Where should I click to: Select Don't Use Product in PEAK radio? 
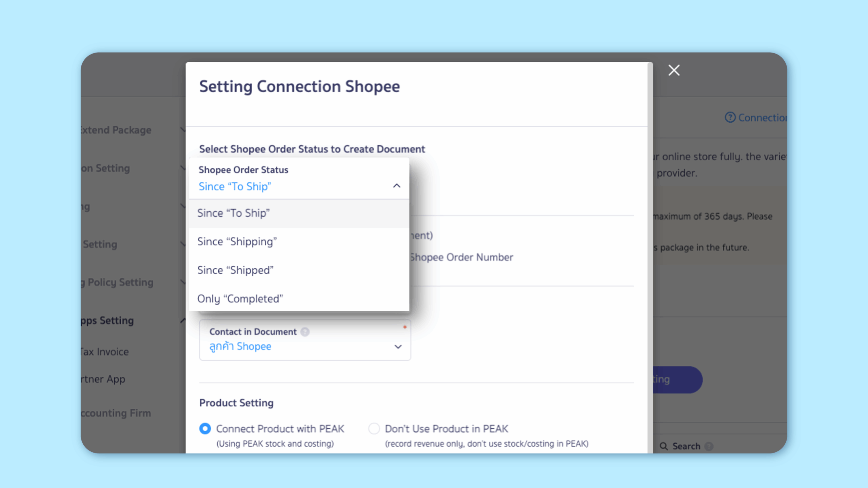(x=374, y=429)
